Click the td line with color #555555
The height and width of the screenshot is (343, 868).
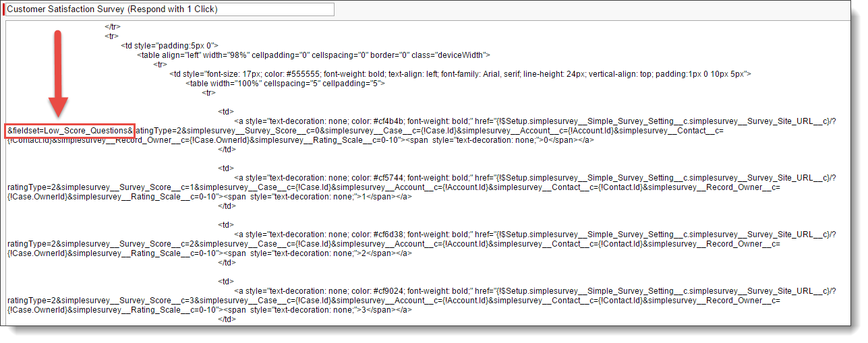pos(460,73)
